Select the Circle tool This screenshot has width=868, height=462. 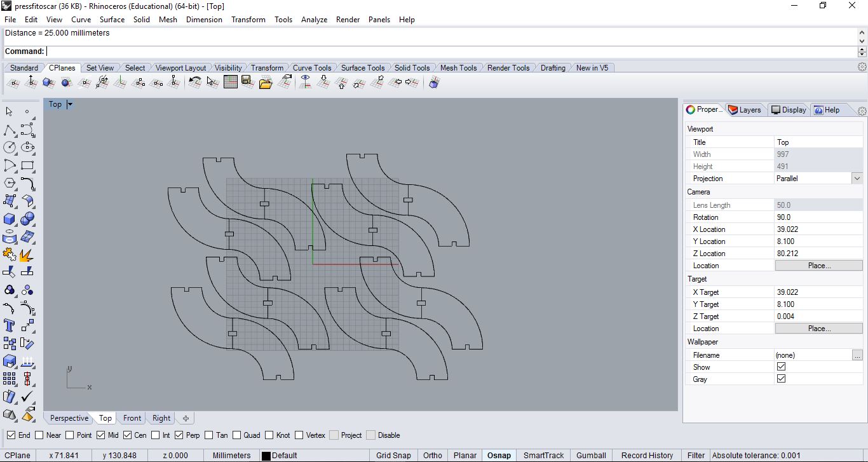10,147
